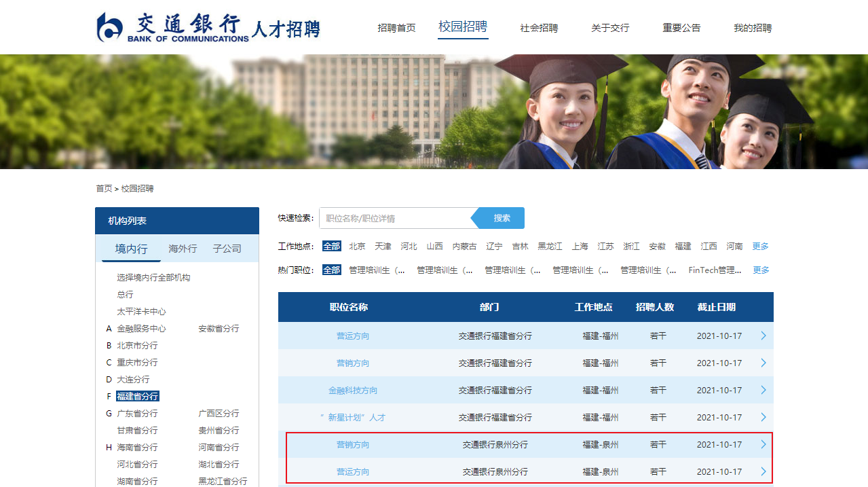Select 广西区分行 in institution list

[219, 413]
